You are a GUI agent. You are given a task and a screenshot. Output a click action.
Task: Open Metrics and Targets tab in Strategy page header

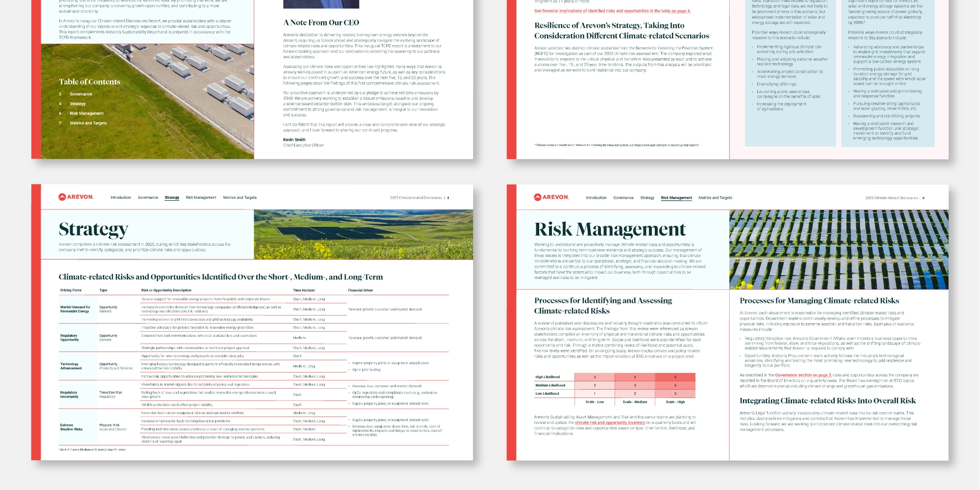[240, 198]
